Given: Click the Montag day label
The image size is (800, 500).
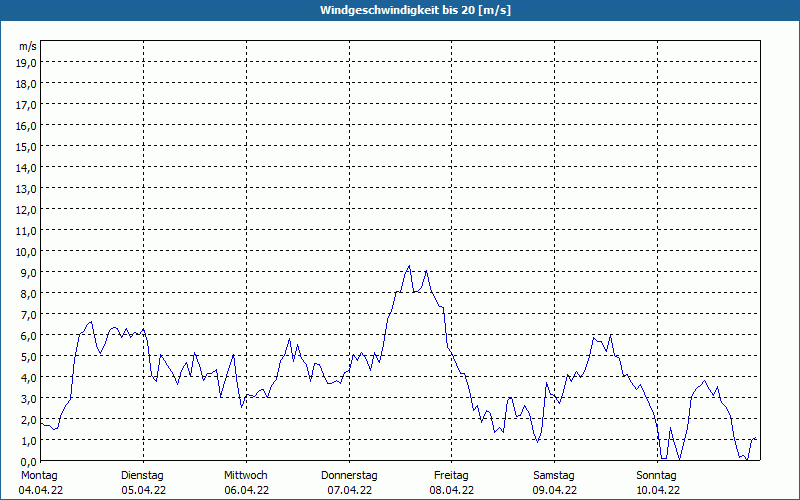Looking at the screenshot, I should coord(39,476).
